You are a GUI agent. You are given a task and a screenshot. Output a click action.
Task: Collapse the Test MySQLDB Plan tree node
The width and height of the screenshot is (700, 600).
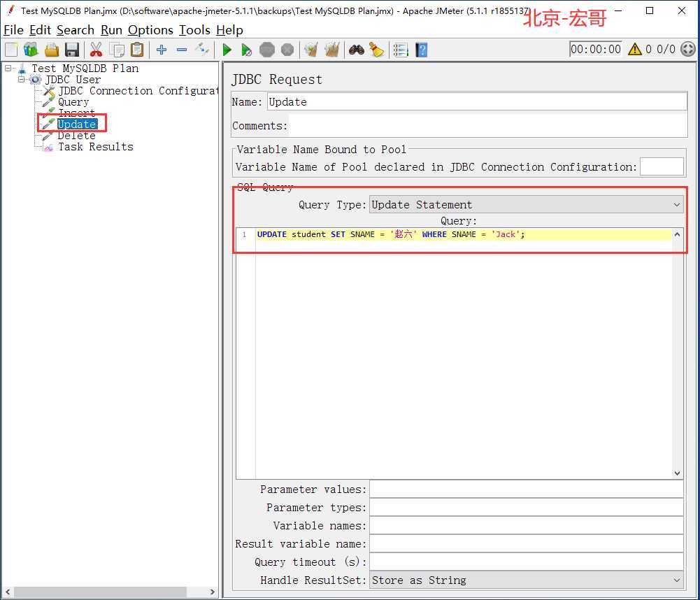click(8, 69)
